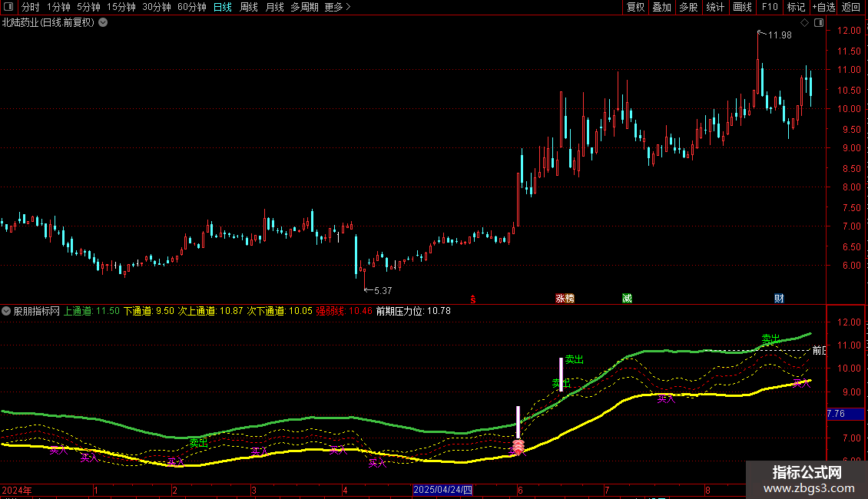Click the 减 event marker
Image resolution: width=868 pixels, height=499 pixels.
628,299
